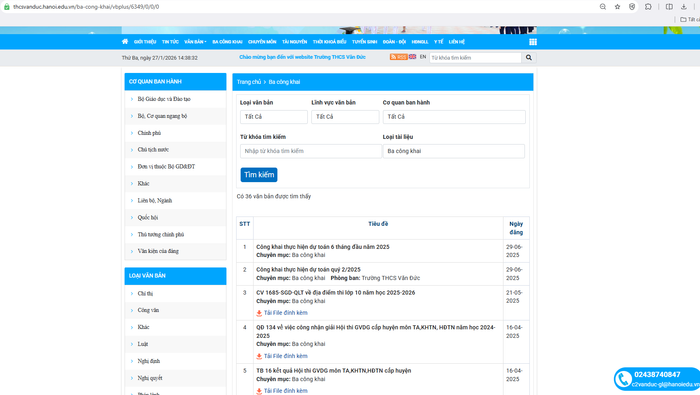Viewport: 700px width, 395px height.
Task: Open GIỚI THIỆU menu item
Action: [145, 42]
